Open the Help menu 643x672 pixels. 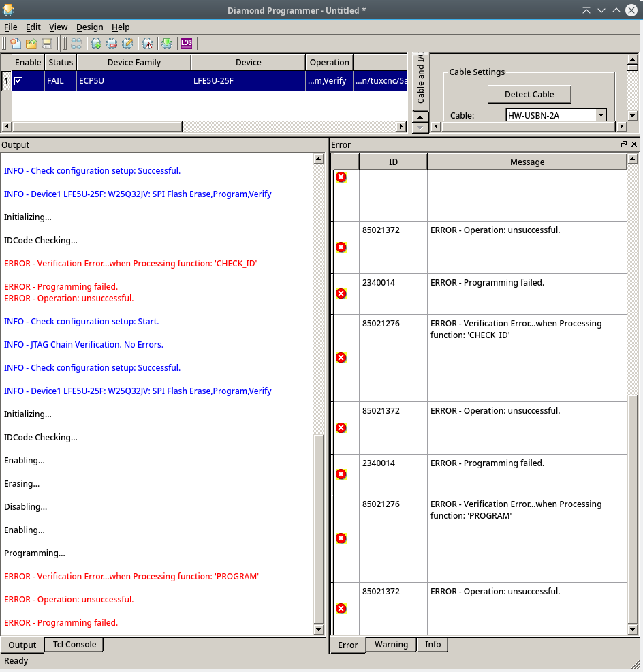pyautogui.click(x=121, y=27)
